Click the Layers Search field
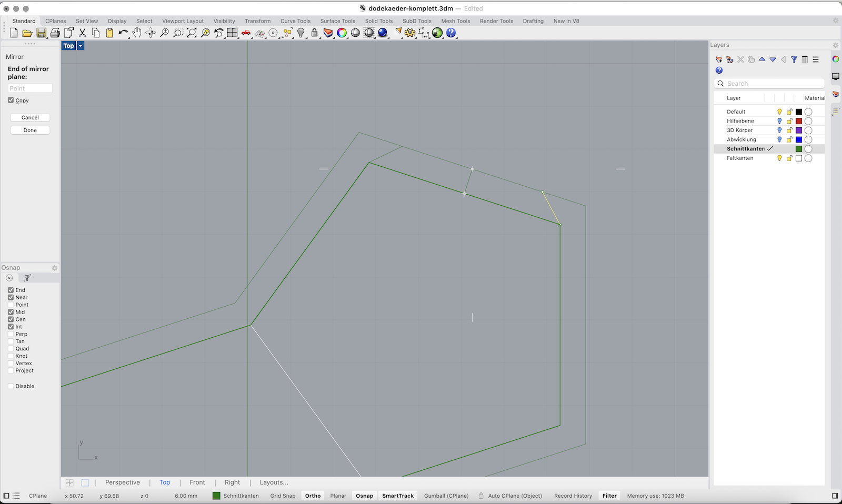 click(769, 84)
